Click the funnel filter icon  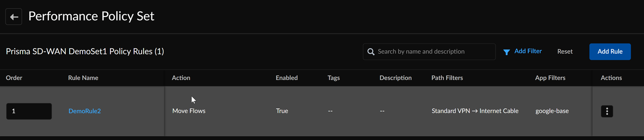(507, 52)
